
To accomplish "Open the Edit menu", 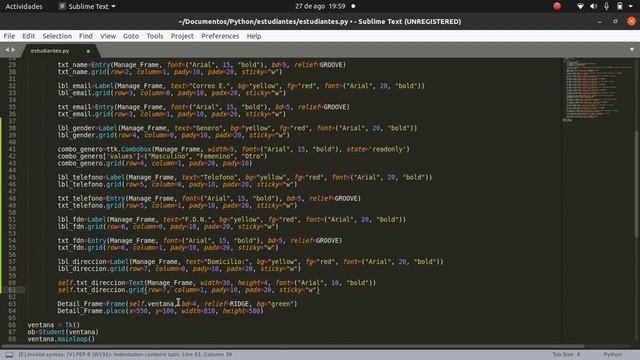I will (x=28, y=36).
